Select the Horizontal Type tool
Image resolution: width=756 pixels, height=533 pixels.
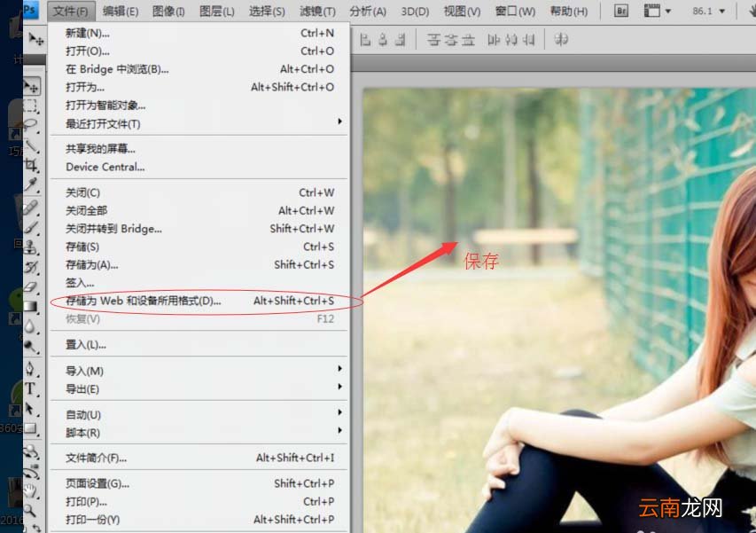31,388
